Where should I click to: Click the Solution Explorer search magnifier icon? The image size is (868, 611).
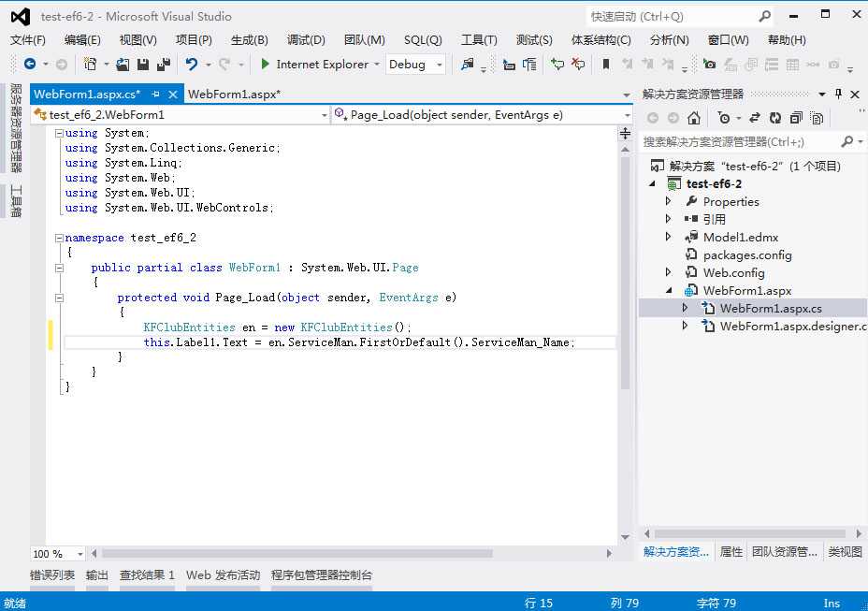click(847, 142)
